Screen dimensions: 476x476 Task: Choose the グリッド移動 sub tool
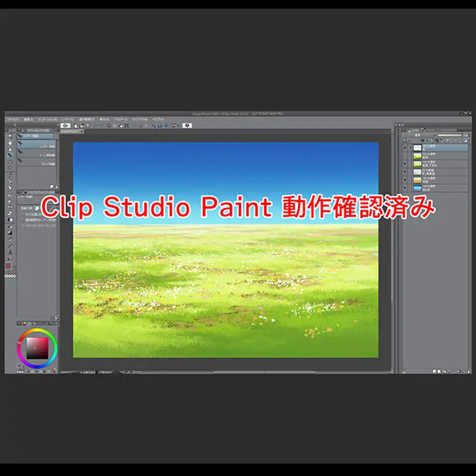[36, 162]
